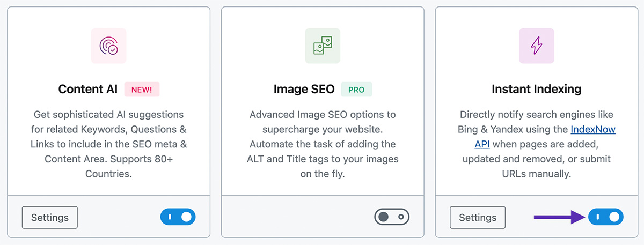The width and height of the screenshot is (644, 245).
Task: Select the Content AI heading
Action: pyautogui.click(x=88, y=90)
